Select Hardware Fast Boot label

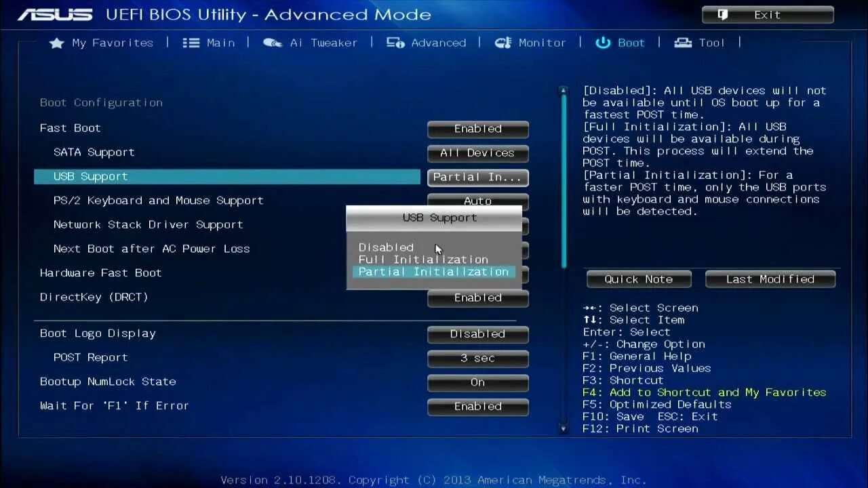coord(100,272)
